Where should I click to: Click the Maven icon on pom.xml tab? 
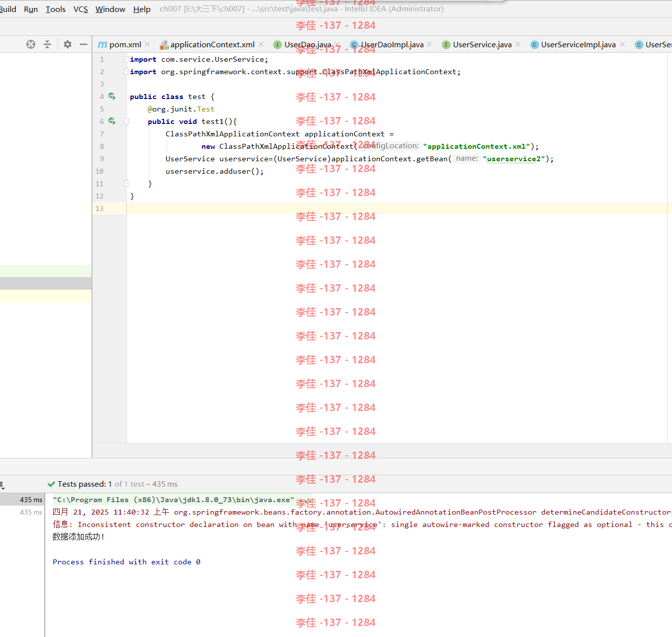pyautogui.click(x=102, y=45)
